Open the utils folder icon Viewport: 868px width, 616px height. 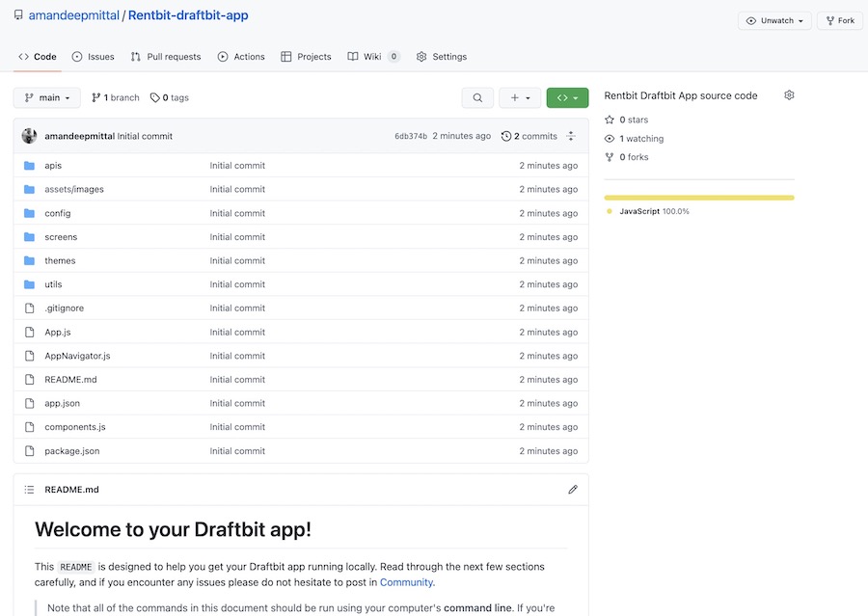pos(29,284)
